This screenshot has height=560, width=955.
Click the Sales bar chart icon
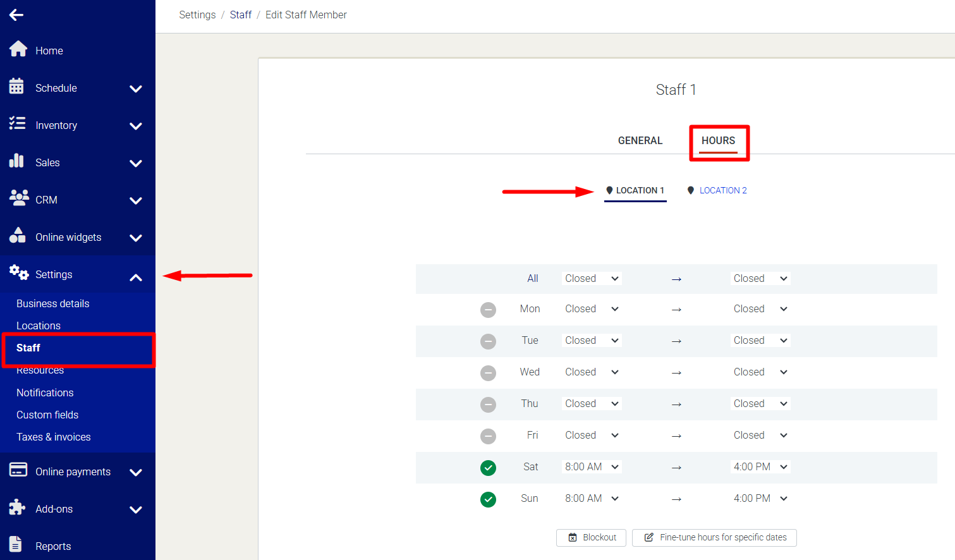17,161
